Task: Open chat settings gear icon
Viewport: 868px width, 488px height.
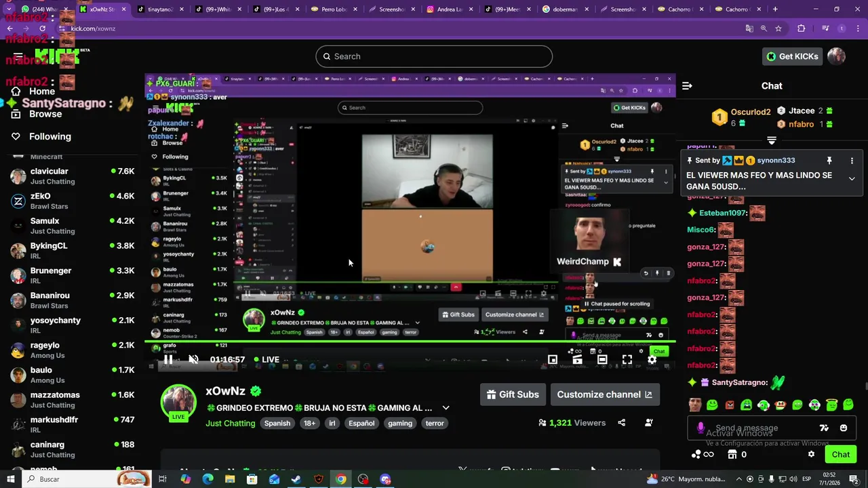Action: 811,455
